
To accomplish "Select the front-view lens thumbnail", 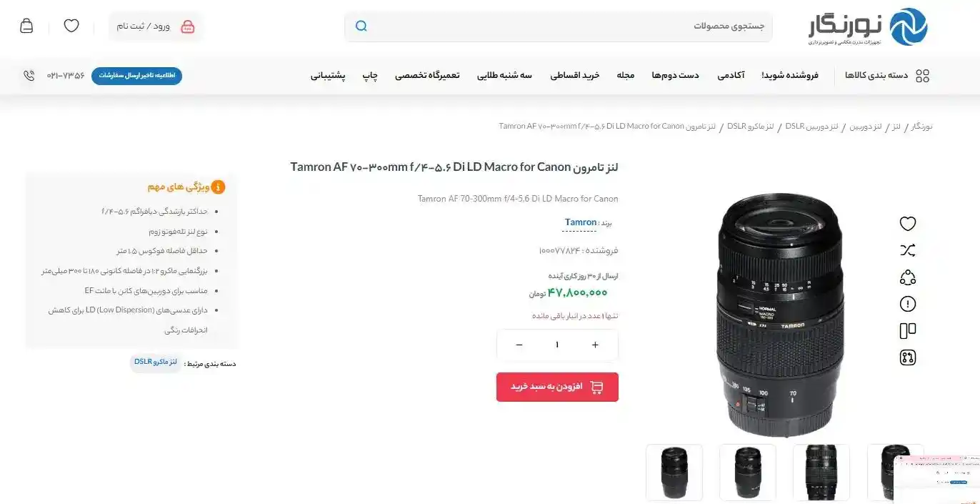I will pos(821,472).
